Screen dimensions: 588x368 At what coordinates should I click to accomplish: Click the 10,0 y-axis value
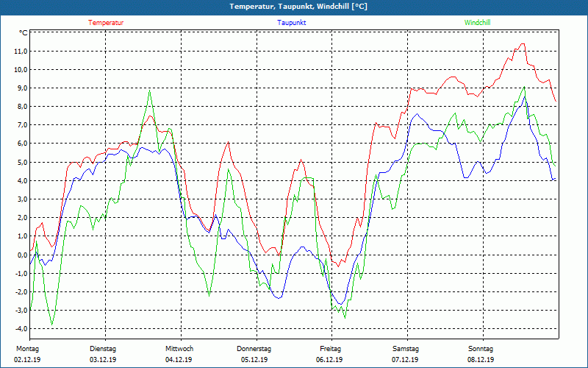coord(21,70)
